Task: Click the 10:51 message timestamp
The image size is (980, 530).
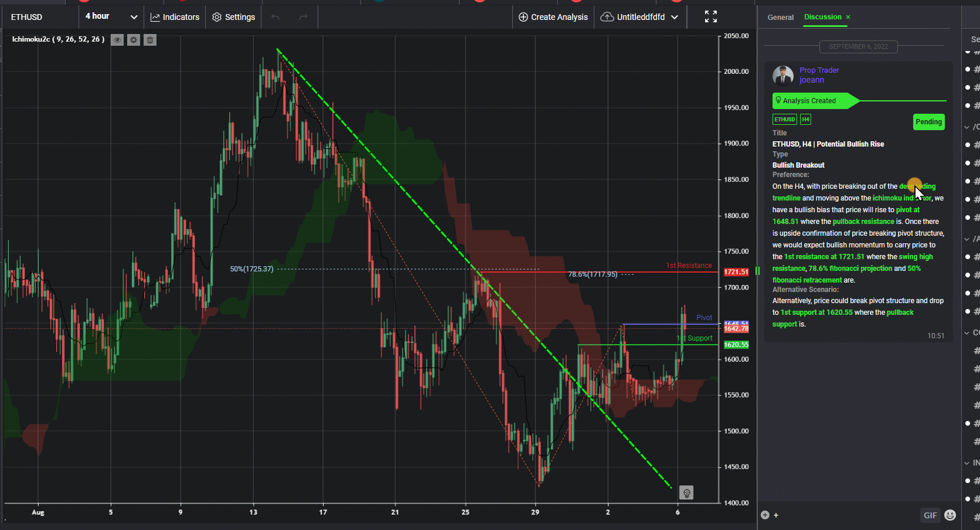Action: (x=935, y=336)
